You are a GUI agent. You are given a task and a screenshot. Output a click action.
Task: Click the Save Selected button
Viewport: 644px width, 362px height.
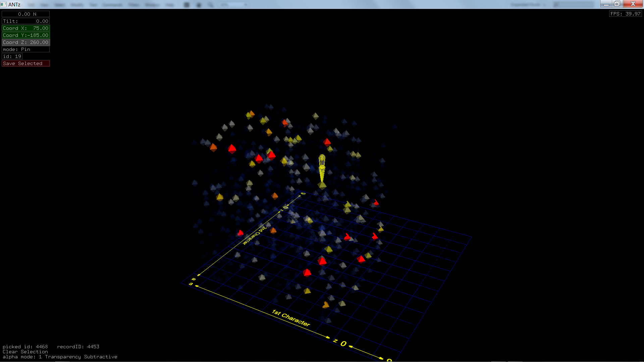coord(25,63)
